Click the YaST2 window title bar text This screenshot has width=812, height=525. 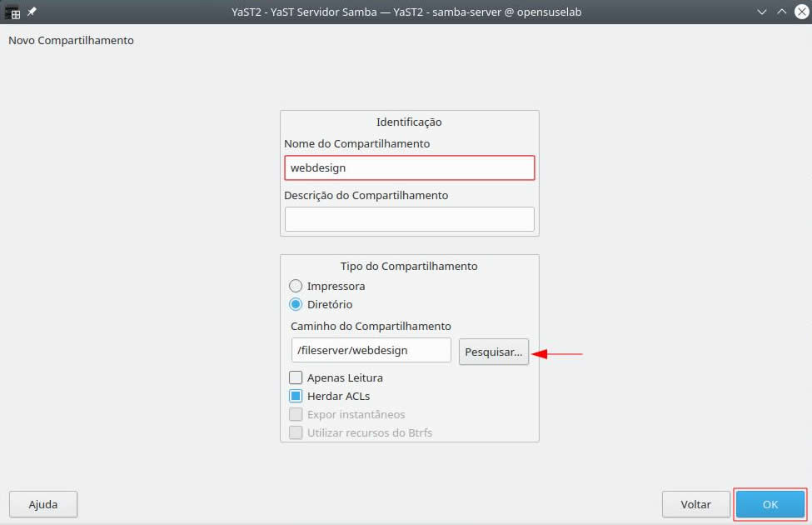406,12
